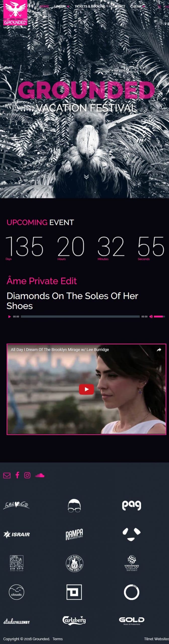Click the Carlsberg sponsor logo
169x644 pixels.
point(74,620)
